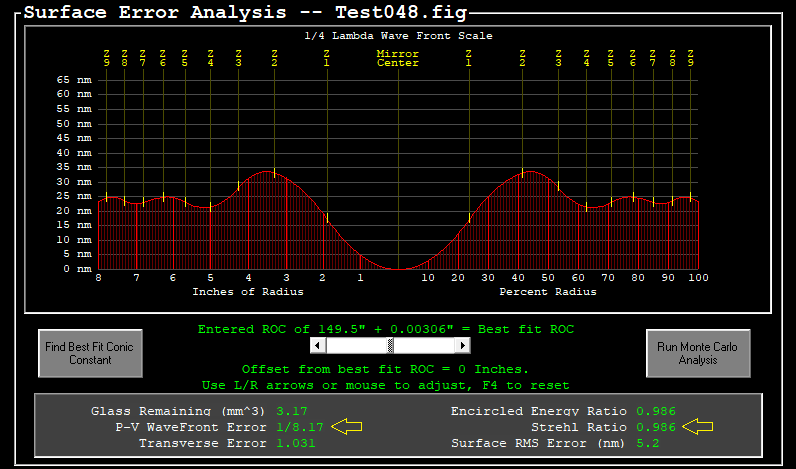
Task: Run the Monte Carlo Analysis
Action: coord(697,353)
